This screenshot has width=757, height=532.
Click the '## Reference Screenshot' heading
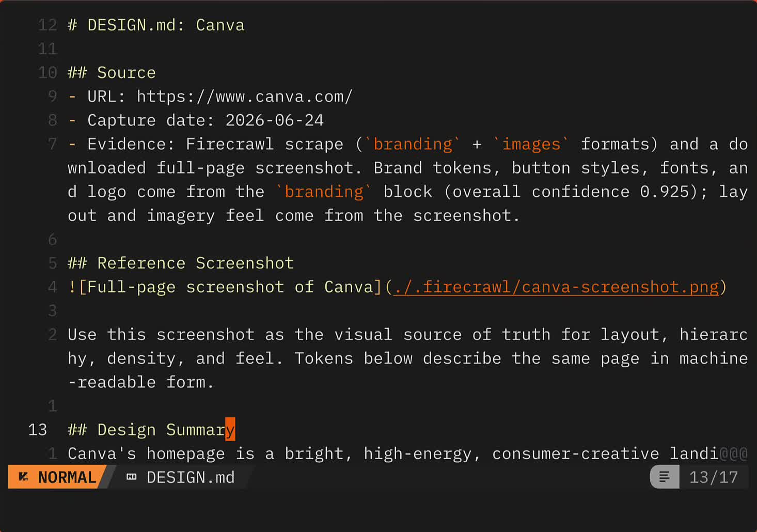181,263
